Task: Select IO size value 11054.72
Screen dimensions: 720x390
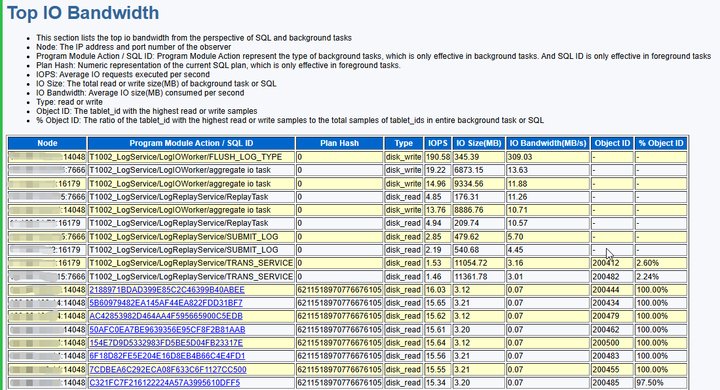Action: pos(471,263)
